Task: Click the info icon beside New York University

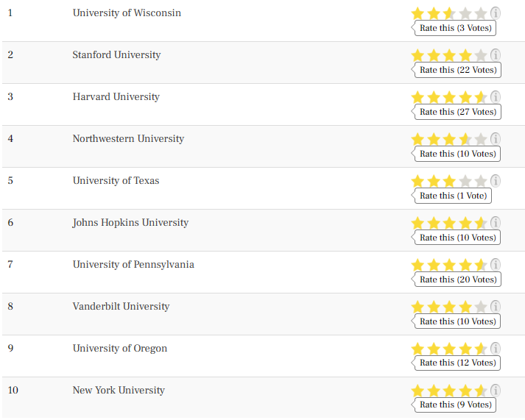Action: [496, 391]
